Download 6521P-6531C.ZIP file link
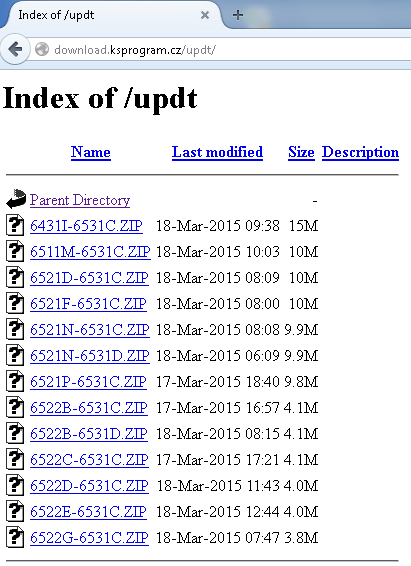 click(88, 382)
